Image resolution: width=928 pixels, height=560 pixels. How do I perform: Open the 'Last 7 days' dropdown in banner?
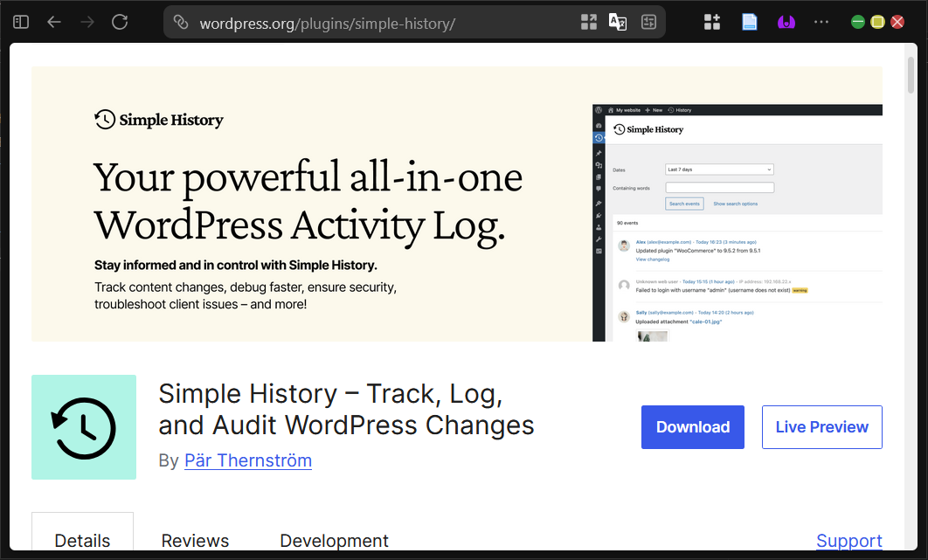720,169
